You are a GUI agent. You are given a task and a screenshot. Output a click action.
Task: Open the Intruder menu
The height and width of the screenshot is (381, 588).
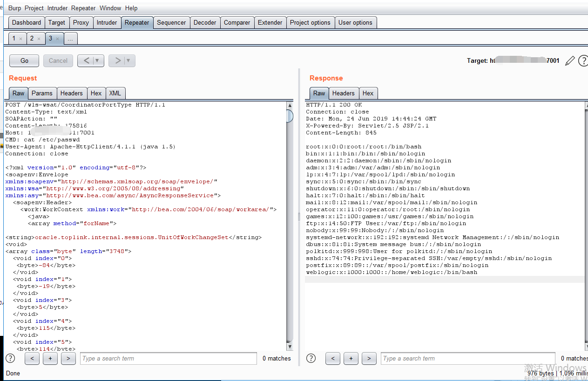(57, 8)
